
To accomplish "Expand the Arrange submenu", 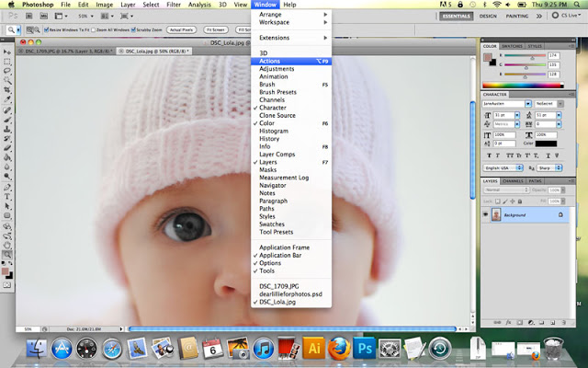I will click(291, 15).
